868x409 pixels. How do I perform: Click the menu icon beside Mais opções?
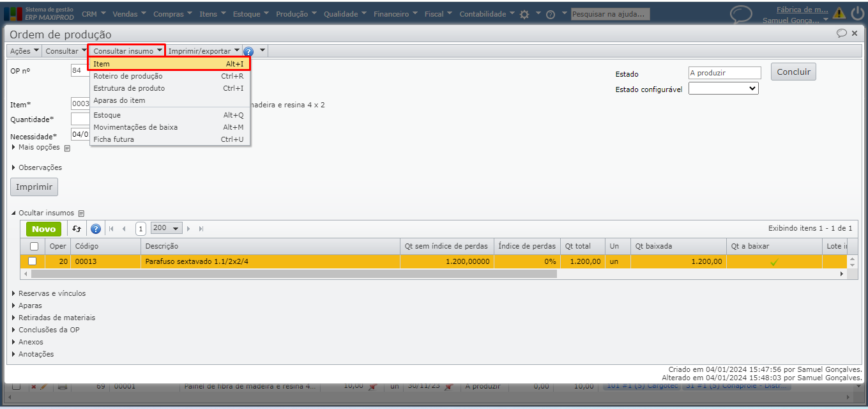pyautogui.click(x=67, y=148)
